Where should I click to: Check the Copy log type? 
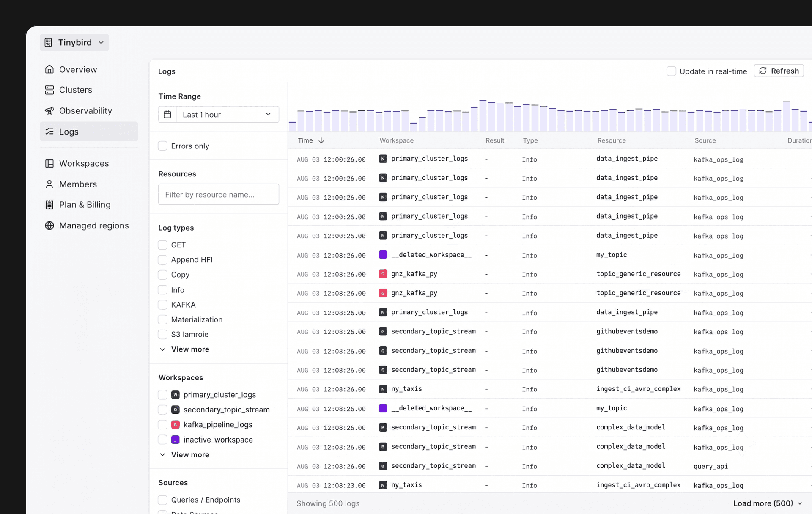click(x=162, y=275)
